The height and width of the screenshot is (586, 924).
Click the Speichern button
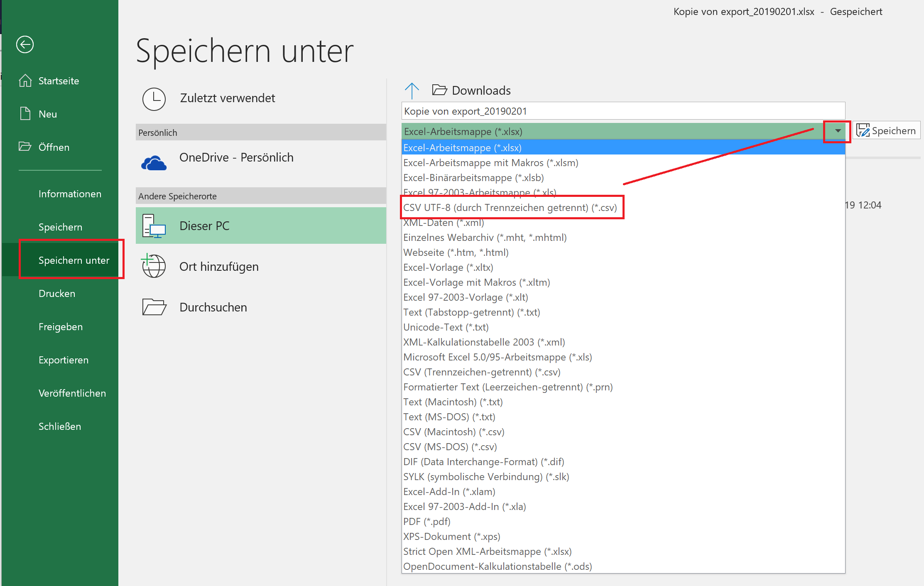click(x=887, y=131)
